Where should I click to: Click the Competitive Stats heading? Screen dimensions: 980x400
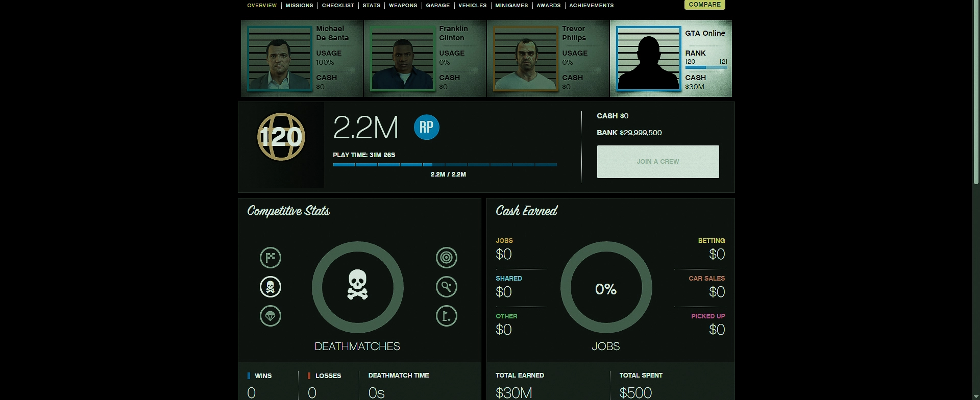pos(288,211)
